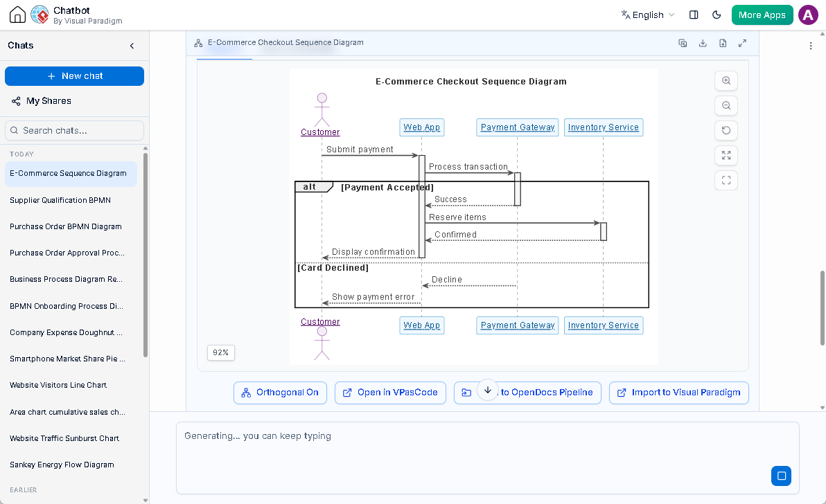Open Purchase Order Approval Proc... chat
The image size is (826, 504).
71,253
